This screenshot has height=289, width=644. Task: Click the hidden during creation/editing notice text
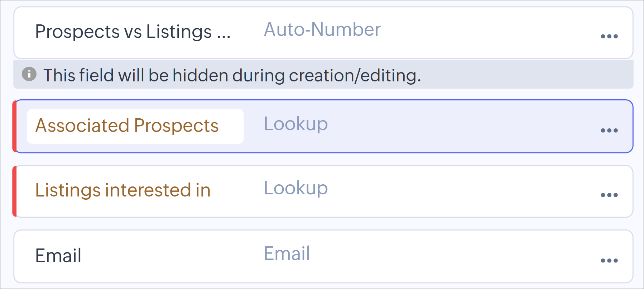232,75
